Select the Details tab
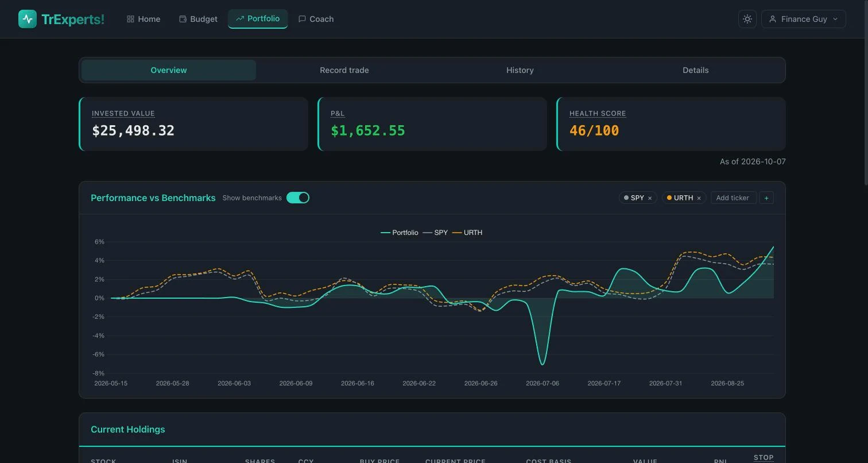 point(696,70)
